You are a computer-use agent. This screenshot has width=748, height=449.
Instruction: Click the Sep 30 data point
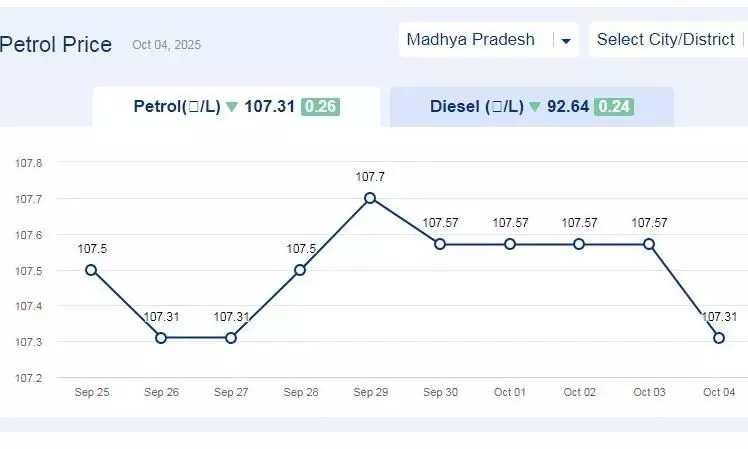click(x=440, y=244)
